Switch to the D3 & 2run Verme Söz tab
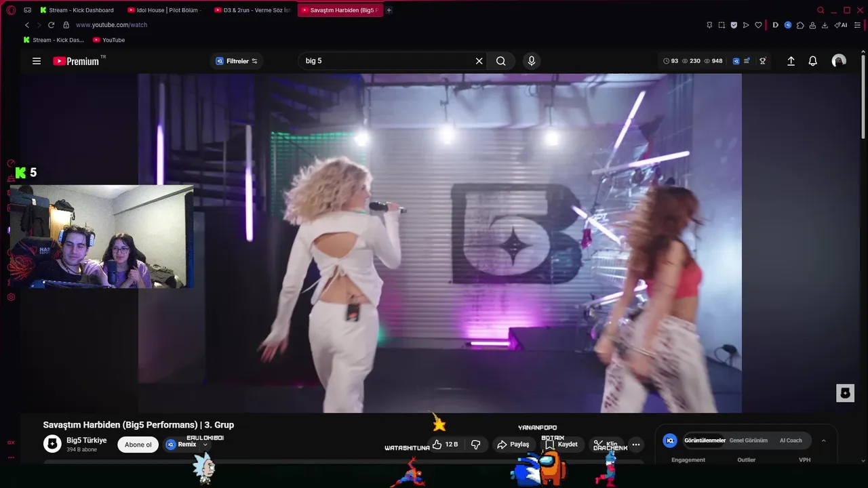The image size is (868, 488). [x=252, y=10]
